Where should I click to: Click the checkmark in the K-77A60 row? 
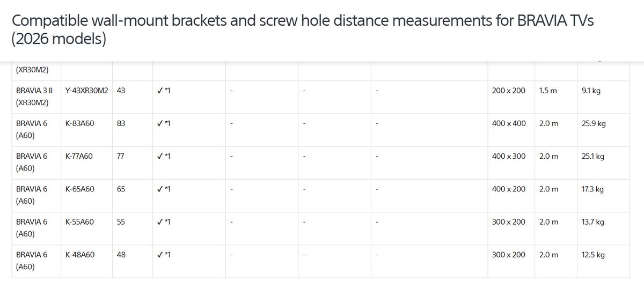pyautogui.click(x=160, y=157)
